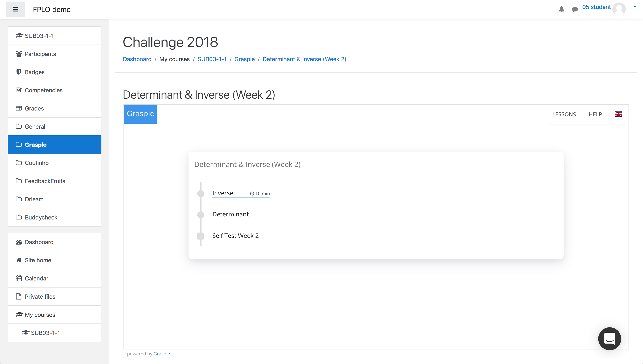Select the Determinant lesson progress marker
The image size is (643, 364).
tap(201, 214)
